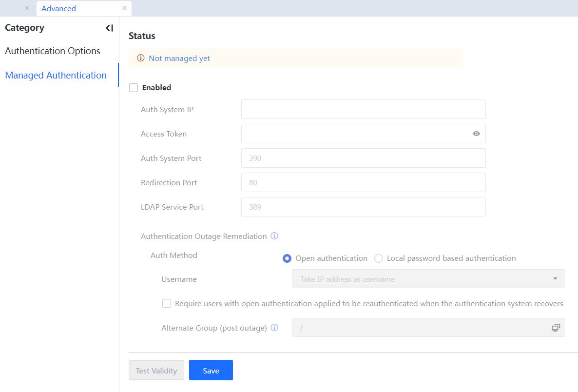Select Managed Authentication category
Screen dimensions: 578x392
56,76
